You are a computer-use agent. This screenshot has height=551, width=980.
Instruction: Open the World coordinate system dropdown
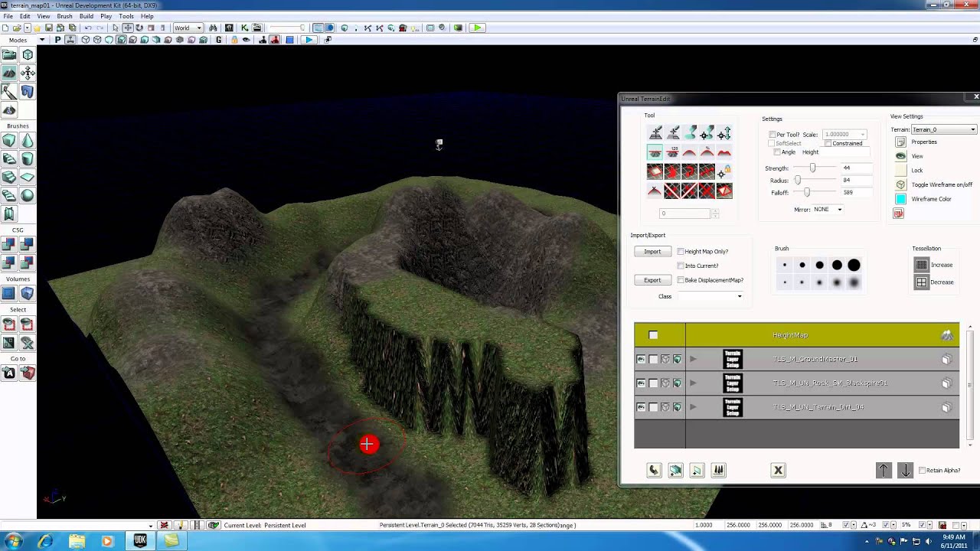pos(188,28)
